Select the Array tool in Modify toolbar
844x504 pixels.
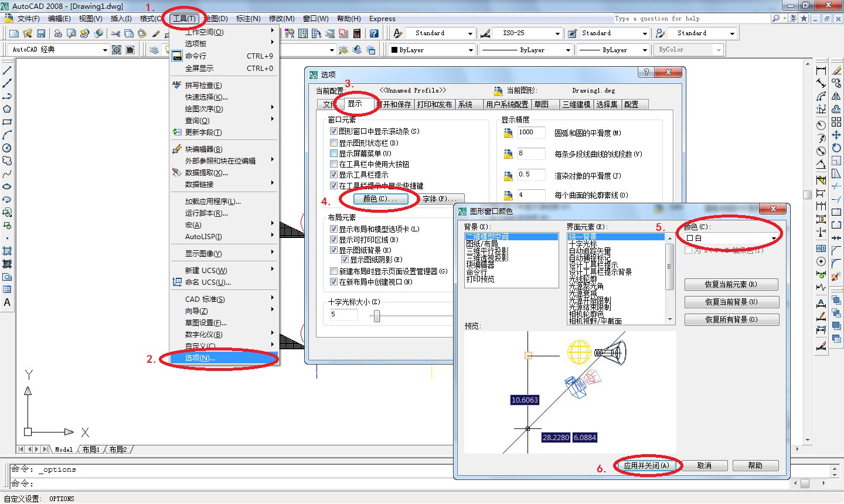pos(836,122)
